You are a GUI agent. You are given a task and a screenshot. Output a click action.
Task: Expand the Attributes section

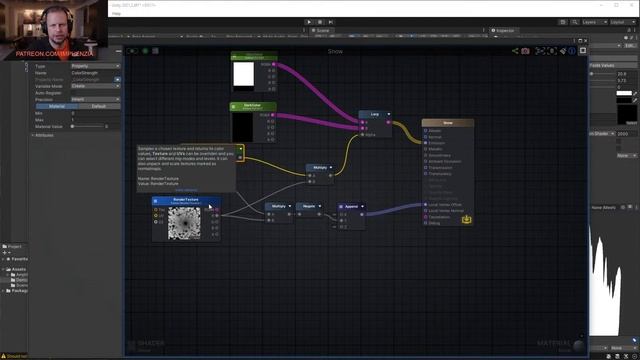(x=33, y=135)
